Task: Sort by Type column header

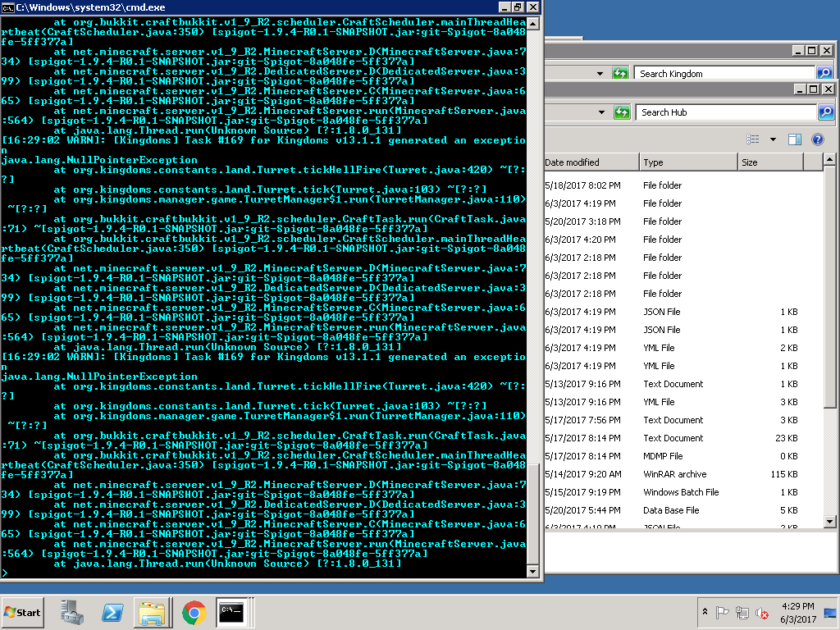Action: (x=688, y=162)
